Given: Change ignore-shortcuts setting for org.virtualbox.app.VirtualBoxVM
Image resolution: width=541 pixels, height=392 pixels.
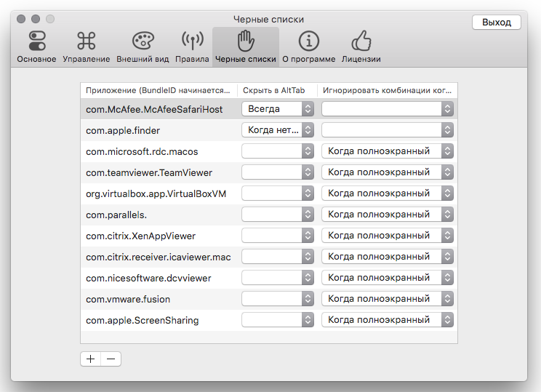Looking at the screenshot, I should point(388,193).
